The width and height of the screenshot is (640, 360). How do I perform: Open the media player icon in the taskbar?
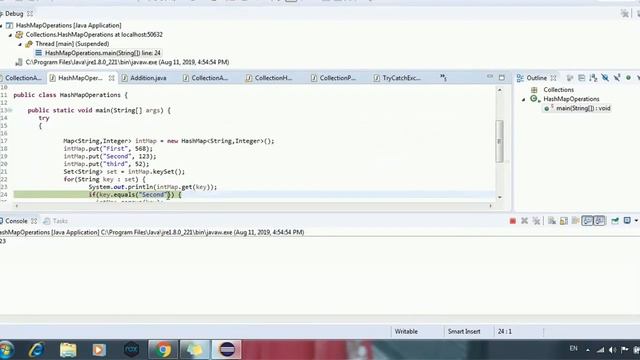[99, 350]
